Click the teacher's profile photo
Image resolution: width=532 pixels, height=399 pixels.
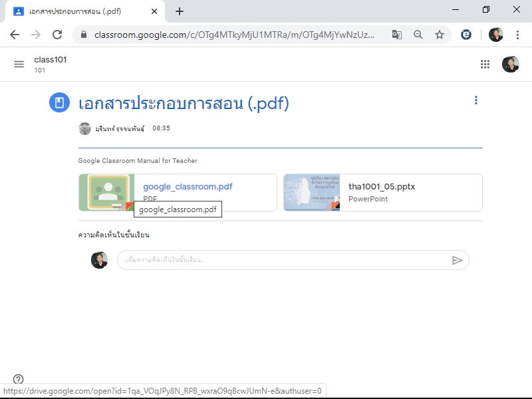85,128
